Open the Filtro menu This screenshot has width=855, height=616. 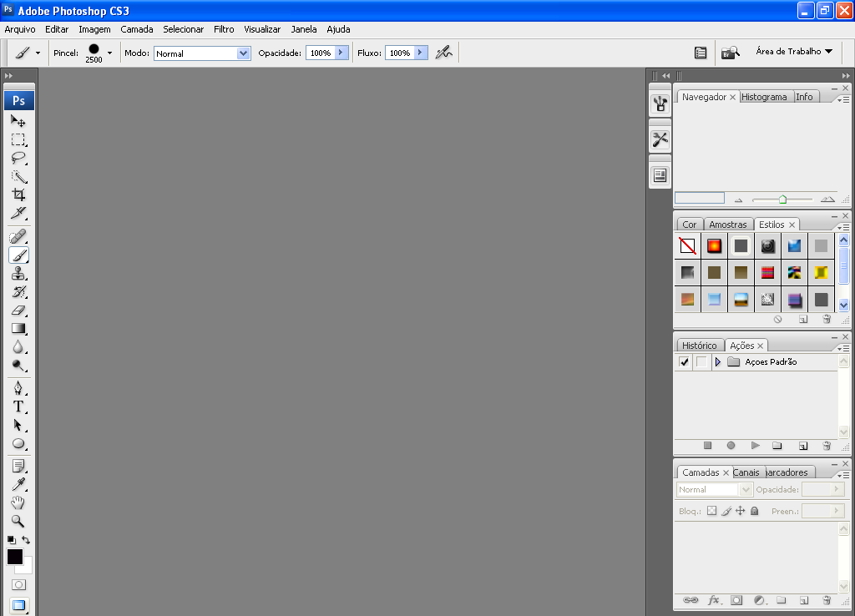[x=224, y=29]
